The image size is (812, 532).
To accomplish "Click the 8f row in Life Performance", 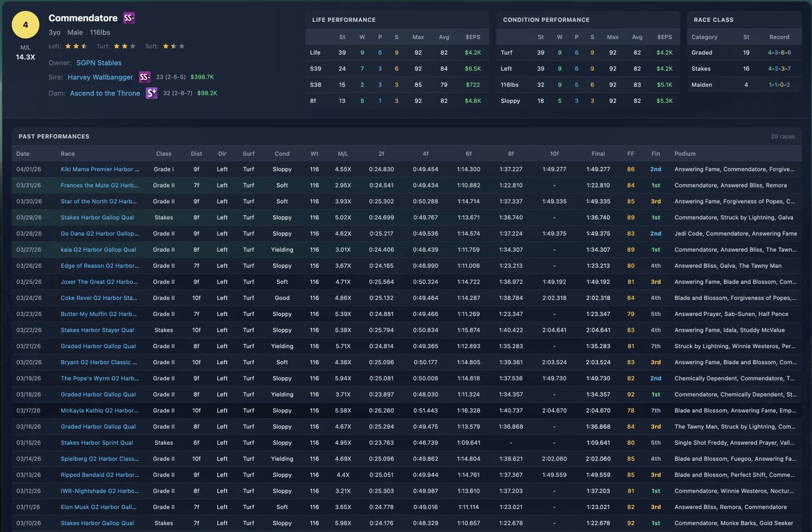I will 397,101.
